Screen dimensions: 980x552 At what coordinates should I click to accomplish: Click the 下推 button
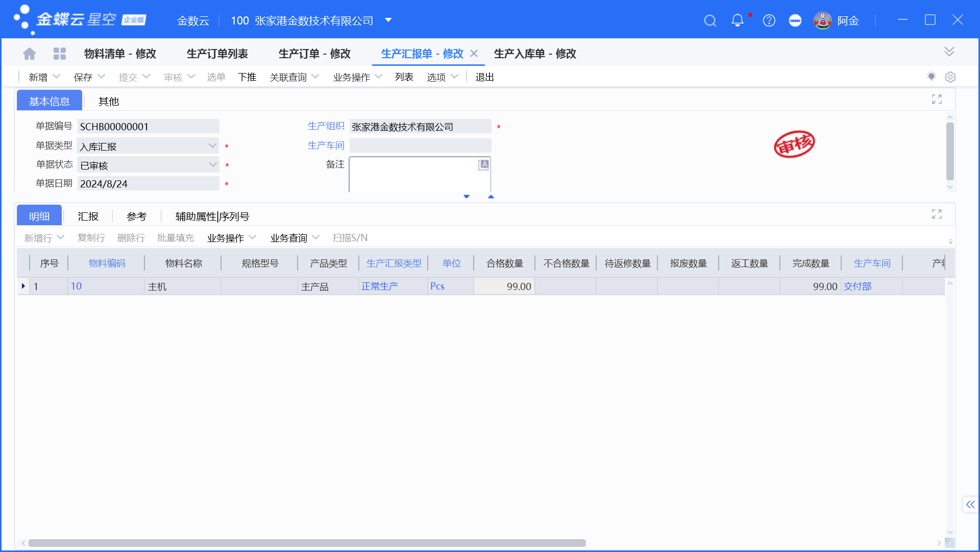click(247, 77)
